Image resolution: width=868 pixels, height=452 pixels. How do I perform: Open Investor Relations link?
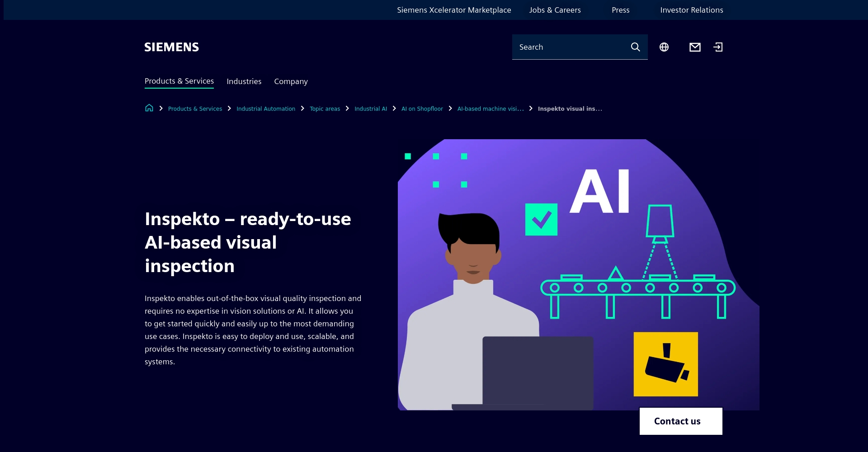692,10
